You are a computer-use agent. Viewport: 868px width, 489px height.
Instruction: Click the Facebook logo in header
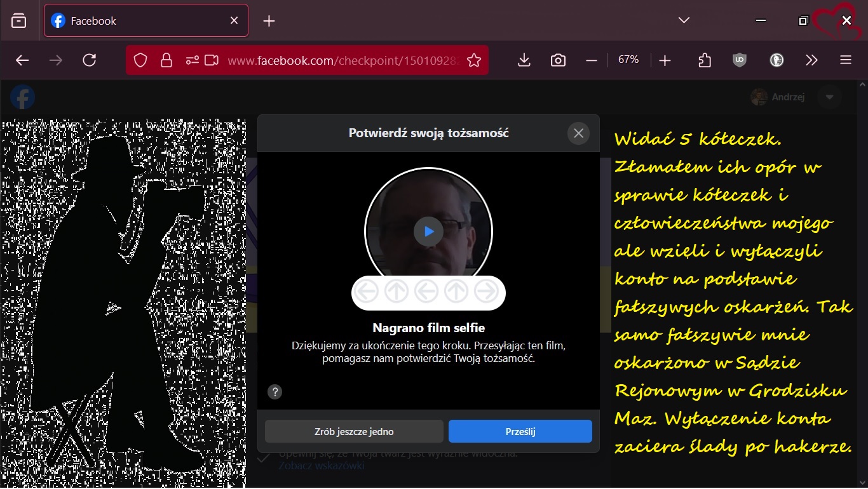pos(23,97)
